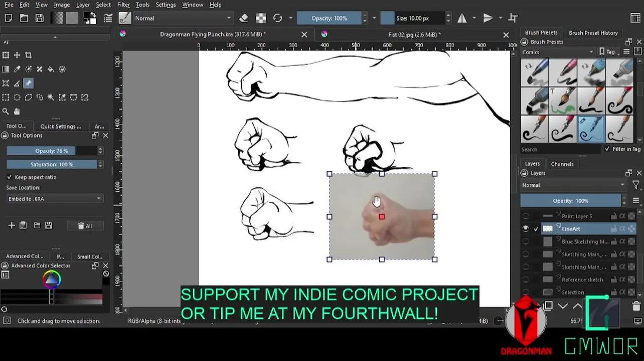Select the highlighted blue ink pen preset
The width and height of the screenshot is (644, 361).
pyautogui.click(x=591, y=129)
